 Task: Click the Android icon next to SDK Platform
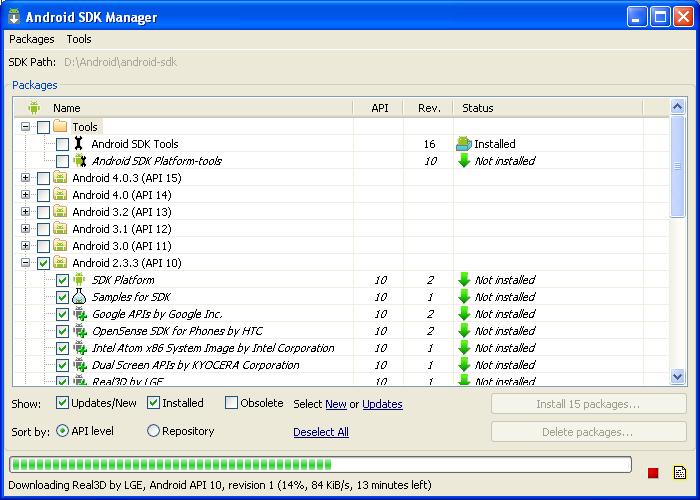pyautogui.click(x=79, y=279)
